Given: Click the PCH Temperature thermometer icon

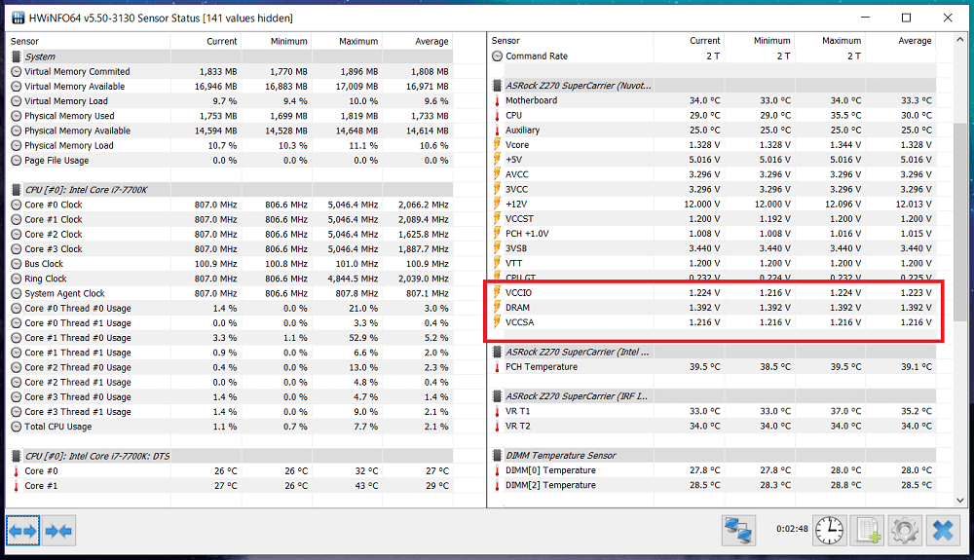Looking at the screenshot, I should (497, 367).
